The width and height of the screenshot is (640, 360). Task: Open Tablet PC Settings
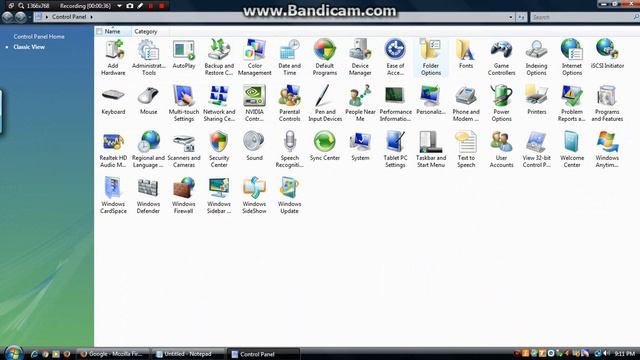395,150
